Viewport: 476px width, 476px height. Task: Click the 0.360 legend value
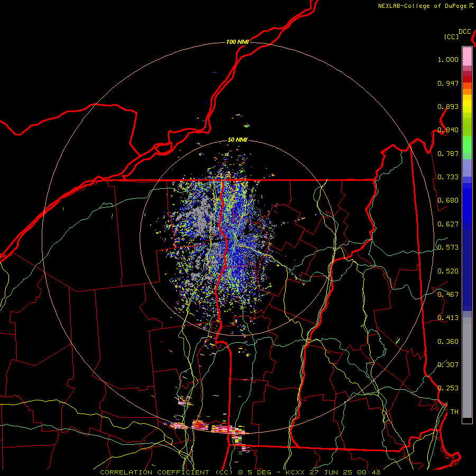point(448,342)
